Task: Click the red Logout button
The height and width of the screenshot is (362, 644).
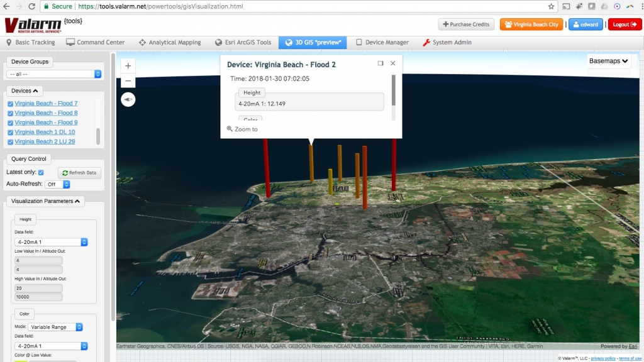Action: 625,25
